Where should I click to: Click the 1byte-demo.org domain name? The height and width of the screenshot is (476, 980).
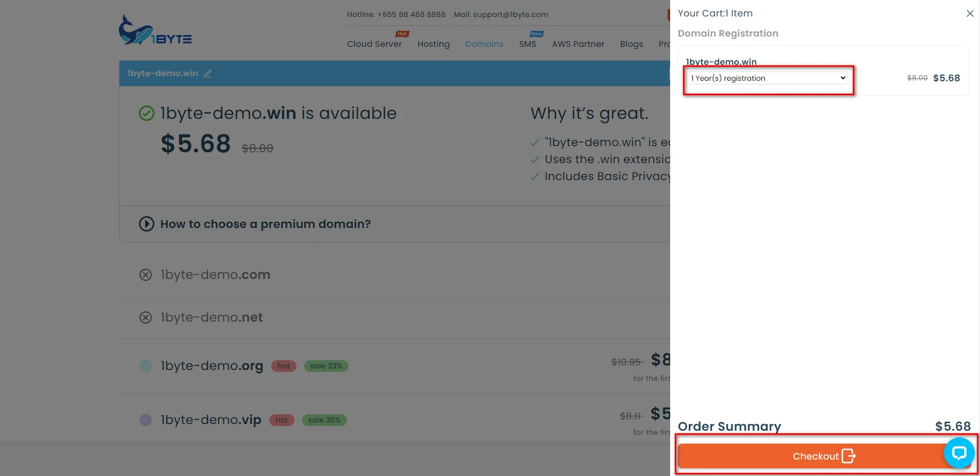[212, 366]
